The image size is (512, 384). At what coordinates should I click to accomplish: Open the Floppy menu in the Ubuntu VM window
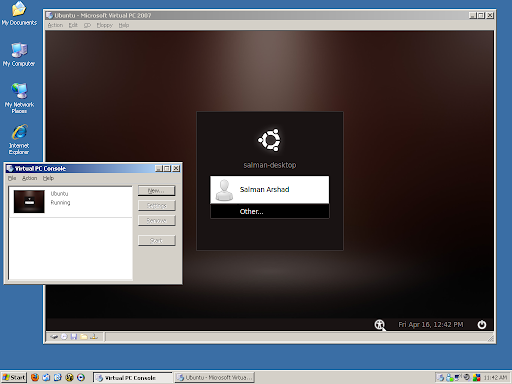(105, 25)
